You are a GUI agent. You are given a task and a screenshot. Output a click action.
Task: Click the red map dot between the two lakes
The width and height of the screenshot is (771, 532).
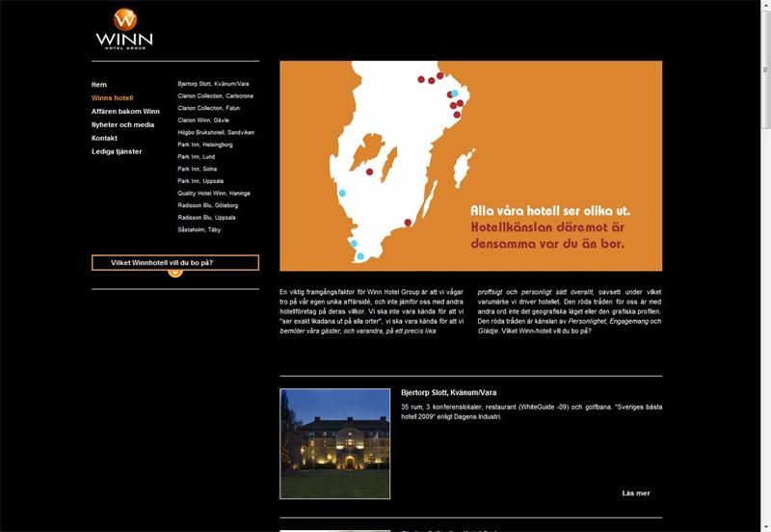pyautogui.click(x=369, y=172)
